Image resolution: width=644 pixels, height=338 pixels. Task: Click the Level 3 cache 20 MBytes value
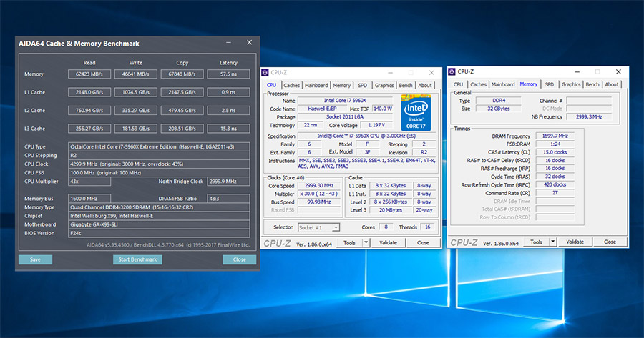391,210
